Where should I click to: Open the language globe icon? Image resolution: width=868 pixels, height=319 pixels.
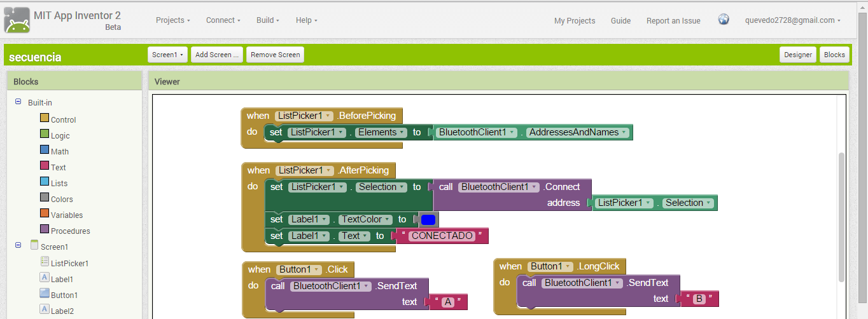(x=724, y=20)
